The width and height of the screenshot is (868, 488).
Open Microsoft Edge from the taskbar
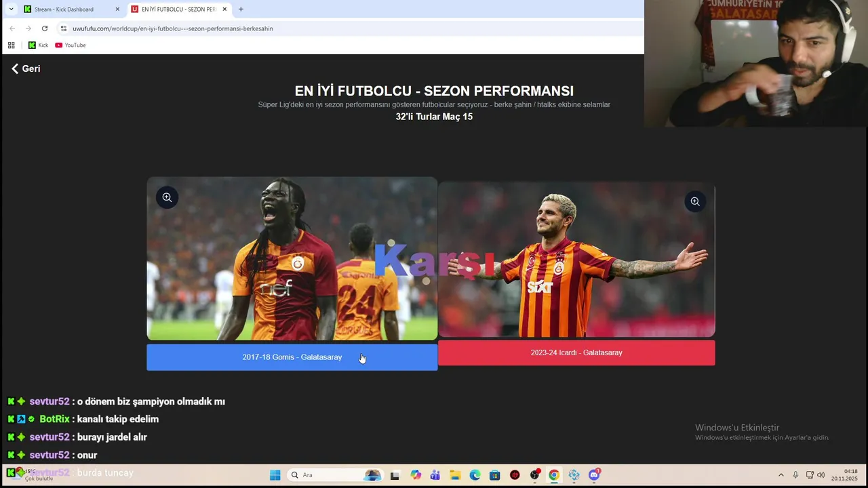[x=475, y=475]
